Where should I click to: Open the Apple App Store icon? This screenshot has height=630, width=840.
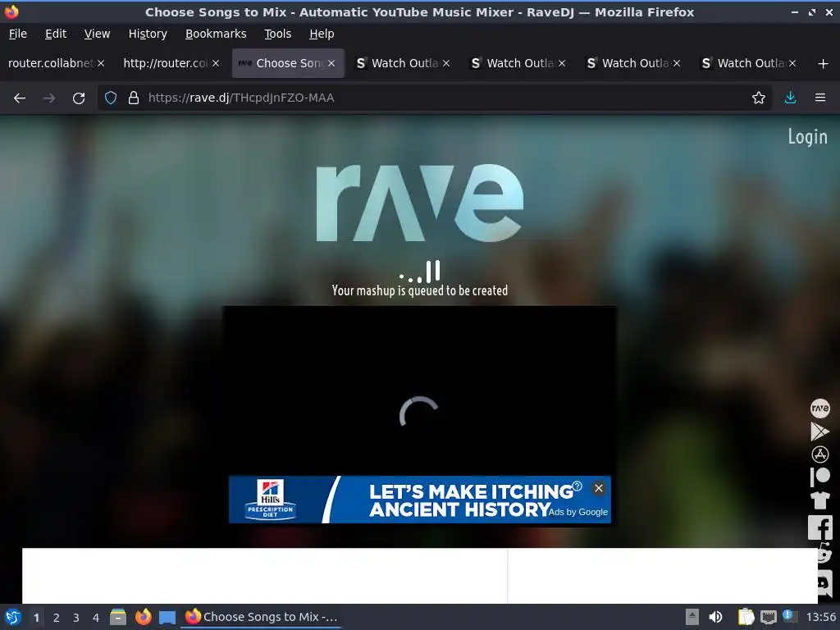pos(819,454)
